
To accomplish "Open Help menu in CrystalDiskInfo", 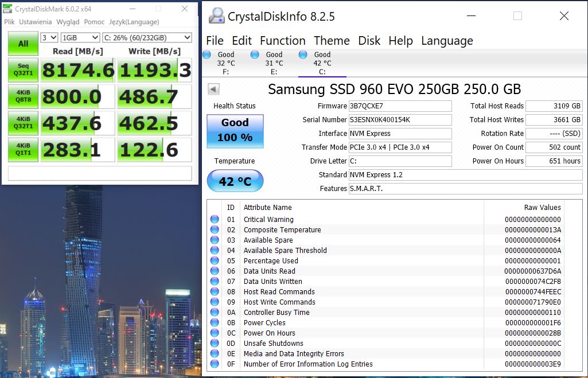I will pos(400,41).
